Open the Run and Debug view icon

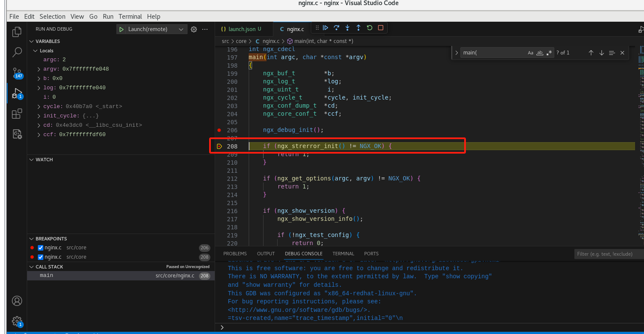(17, 93)
